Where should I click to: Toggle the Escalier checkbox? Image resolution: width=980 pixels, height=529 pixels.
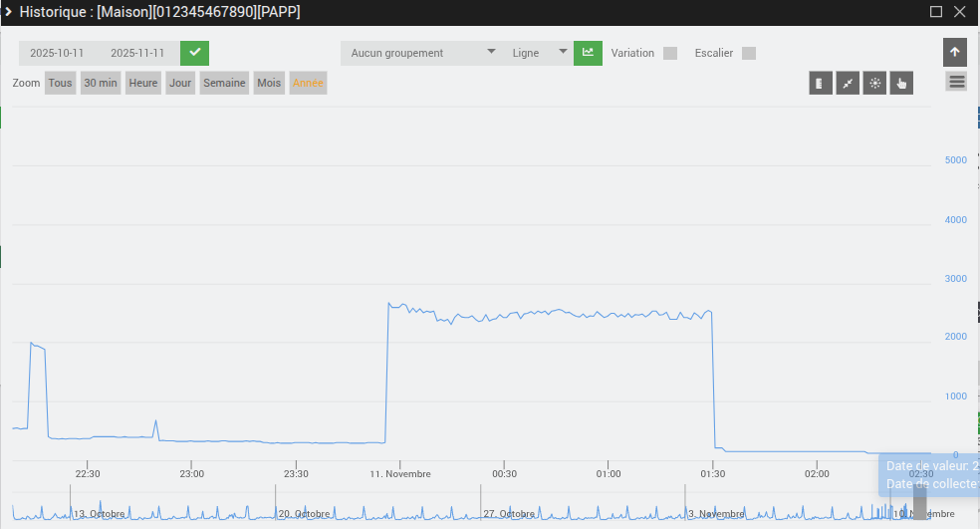point(749,53)
